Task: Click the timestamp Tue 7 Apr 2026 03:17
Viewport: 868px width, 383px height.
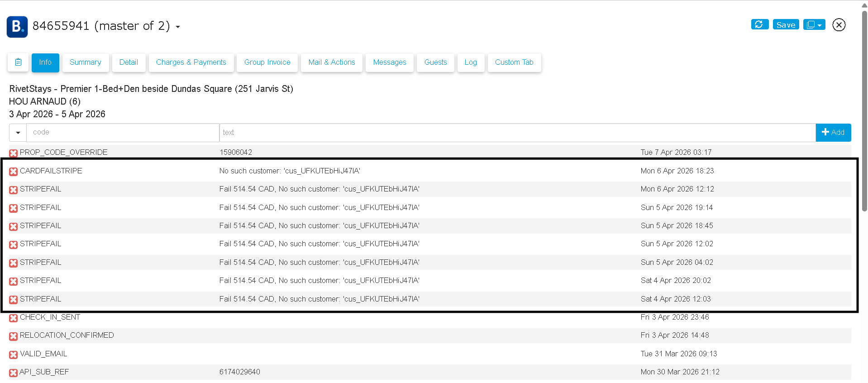Action: pos(676,153)
